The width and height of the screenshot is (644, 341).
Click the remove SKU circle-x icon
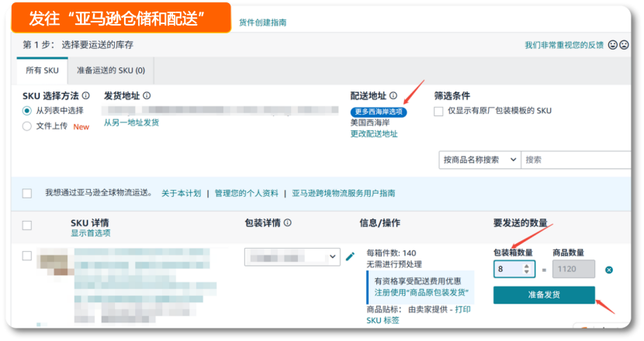609,270
